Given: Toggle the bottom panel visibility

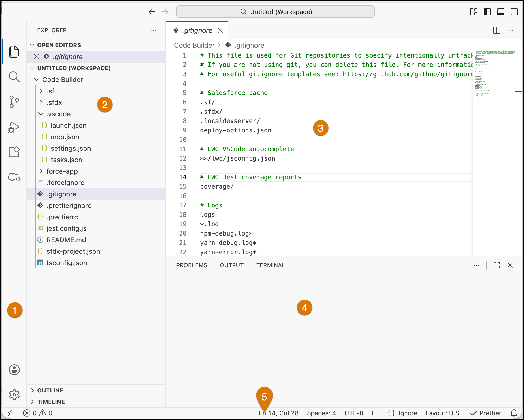Looking at the screenshot, I should click(500, 12).
